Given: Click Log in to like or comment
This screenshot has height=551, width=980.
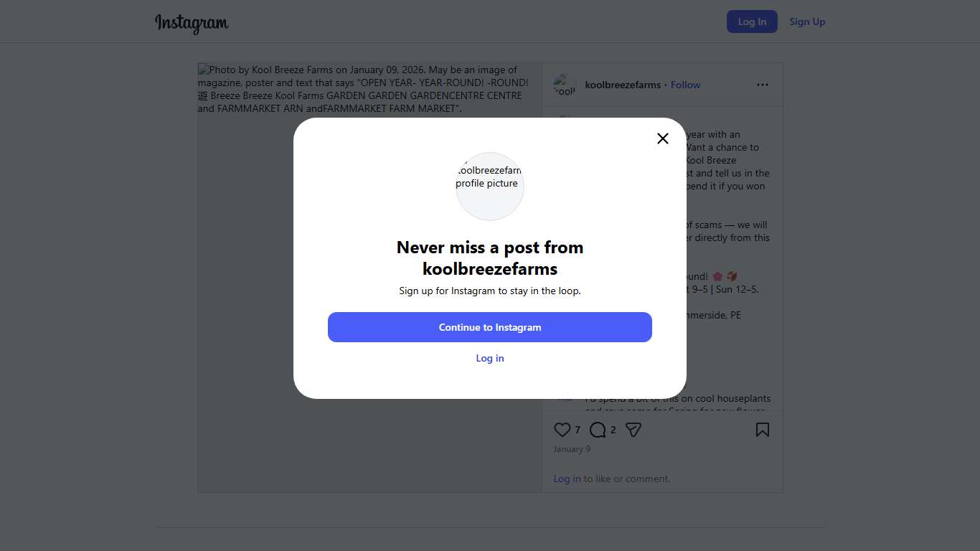Looking at the screenshot, I should coord(567,479).
